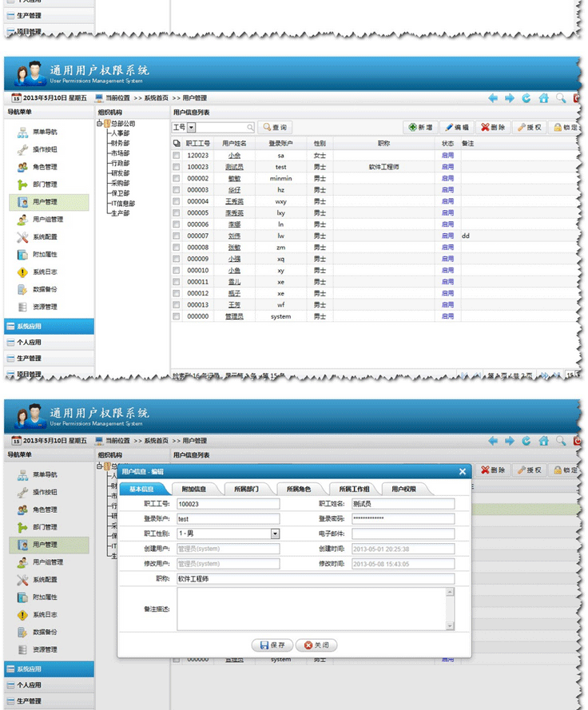
Task: Click back arrow above the user list table
Action: point(493,97)
